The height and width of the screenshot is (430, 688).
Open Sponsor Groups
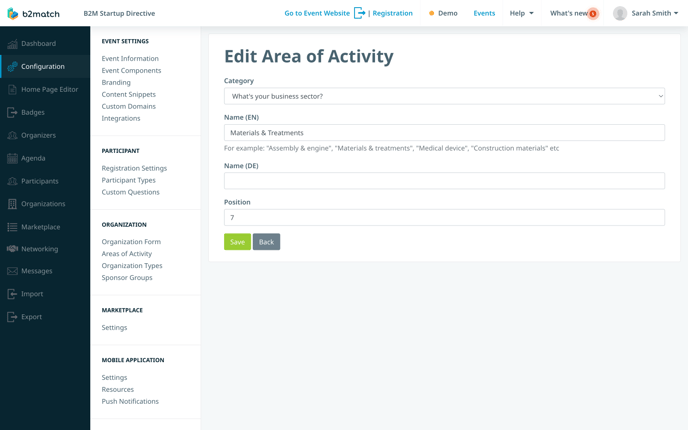[x=127, y=277]
